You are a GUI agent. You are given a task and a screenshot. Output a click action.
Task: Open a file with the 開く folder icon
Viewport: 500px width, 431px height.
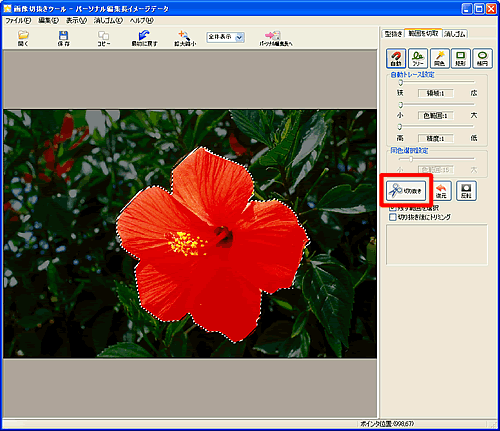(23, 38)
